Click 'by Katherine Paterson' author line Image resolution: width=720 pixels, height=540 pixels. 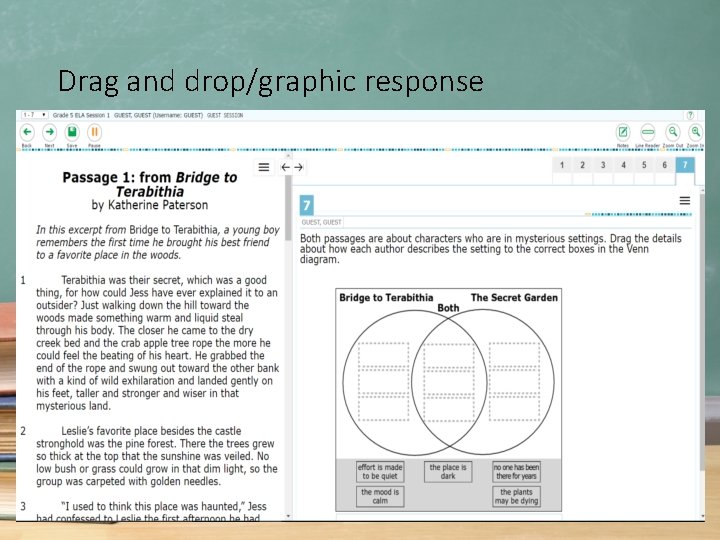click(150, 205)
